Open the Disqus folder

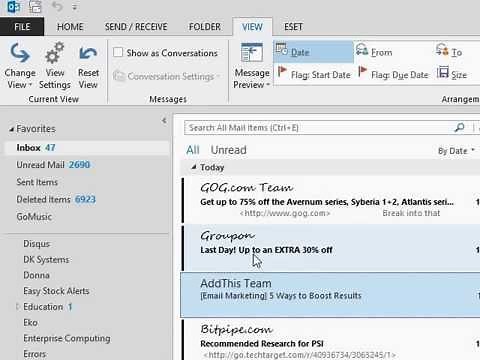click(x=36, y=244)
